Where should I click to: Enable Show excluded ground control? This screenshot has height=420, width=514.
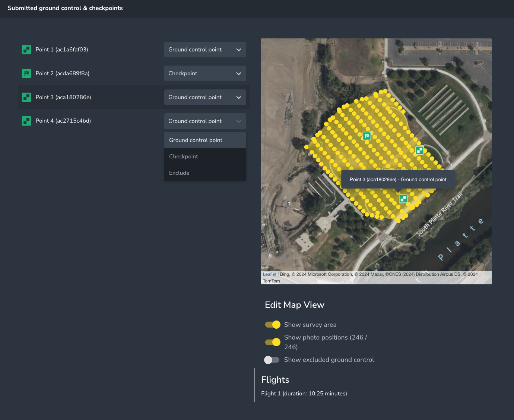pos(272,360)
